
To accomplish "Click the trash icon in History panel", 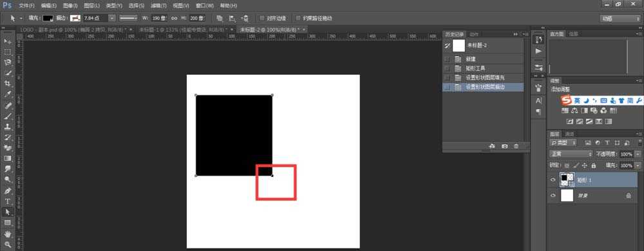I will tap(516, 146).
